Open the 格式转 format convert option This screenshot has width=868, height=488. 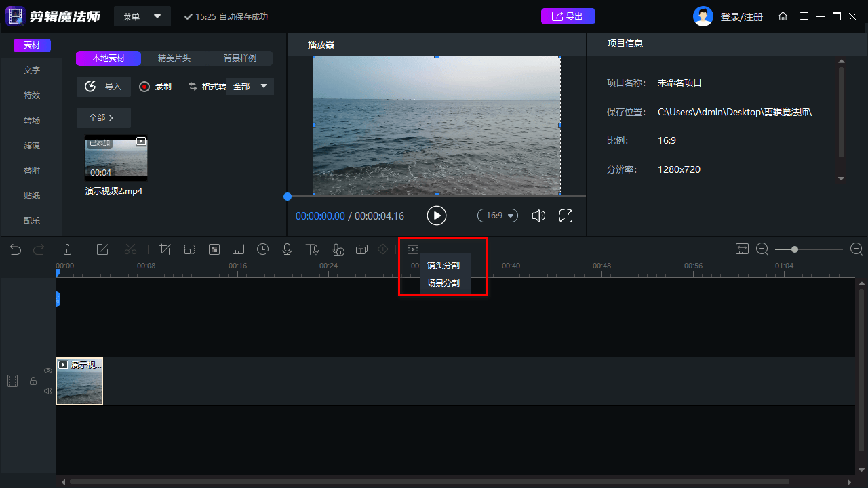click(208, 87)
